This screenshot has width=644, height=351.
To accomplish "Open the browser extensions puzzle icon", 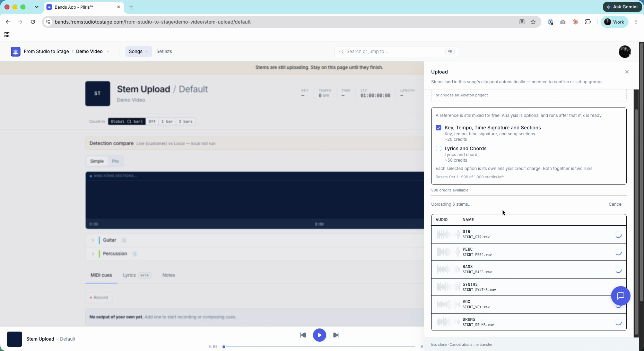I will click(588, 22).
